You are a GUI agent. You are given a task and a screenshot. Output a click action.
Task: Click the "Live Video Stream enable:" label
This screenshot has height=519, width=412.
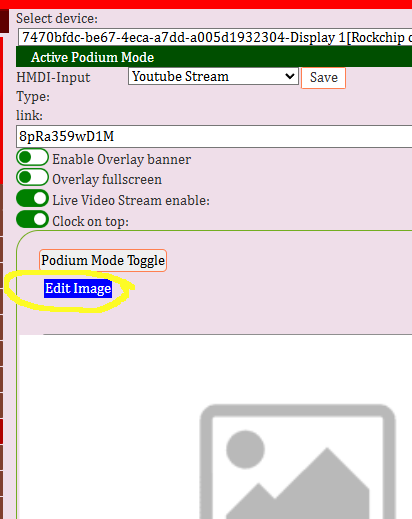pyautogui.click(x=131, y=200)
